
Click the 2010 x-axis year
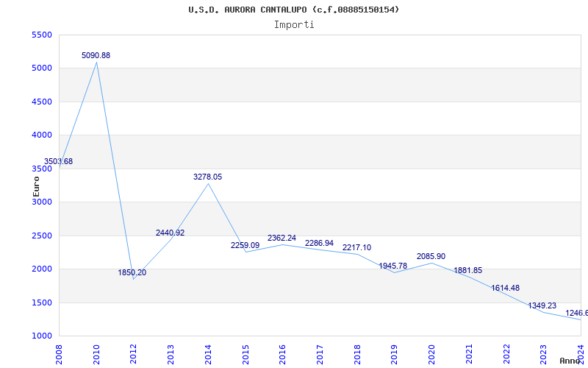tap(96, 354)
